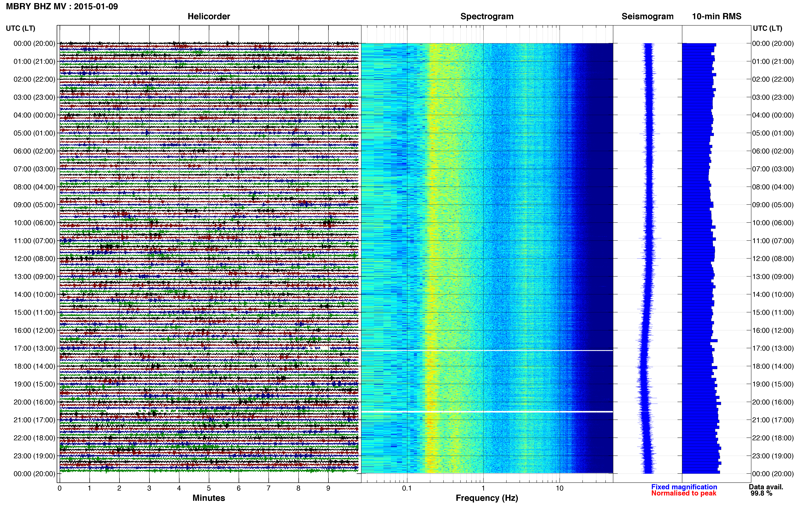Click '08:00 (04:00)' on helicorder time axis
The height and width of the screenshot is (508, 812).
tap(34, 187)
